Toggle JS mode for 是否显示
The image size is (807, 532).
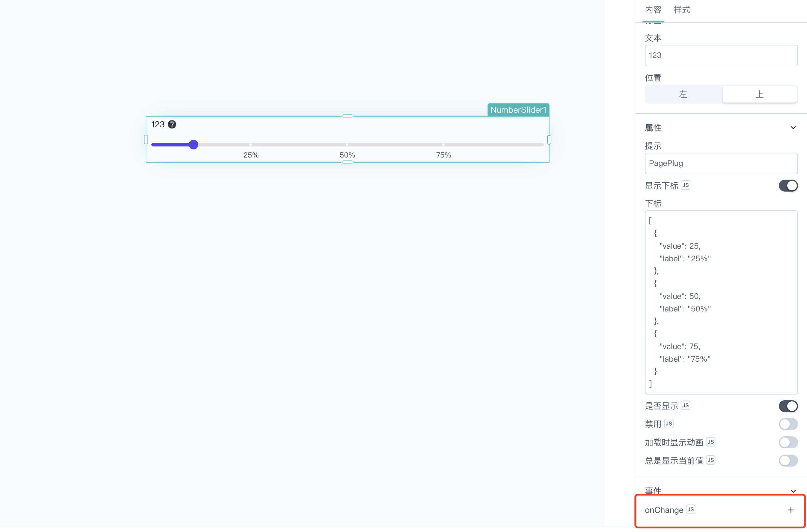(685, 406)
